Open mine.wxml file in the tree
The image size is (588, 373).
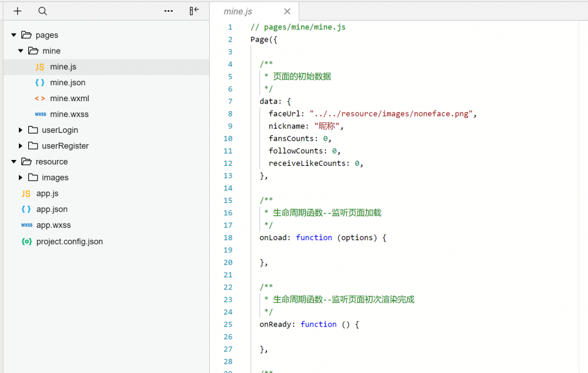pyautogui.click(x=69, y=99)
